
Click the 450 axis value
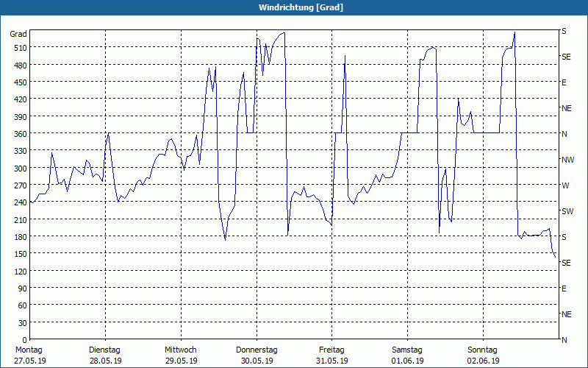click(21, 82)
